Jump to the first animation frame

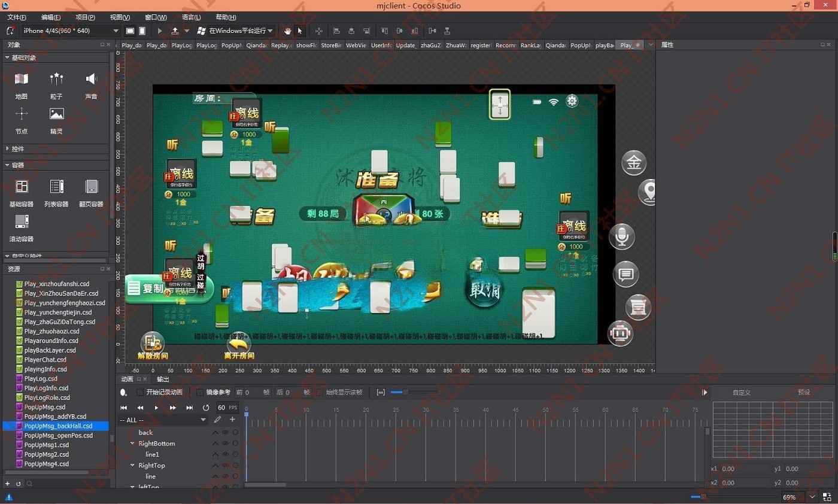pyautogui.click(x=124, y=408)
